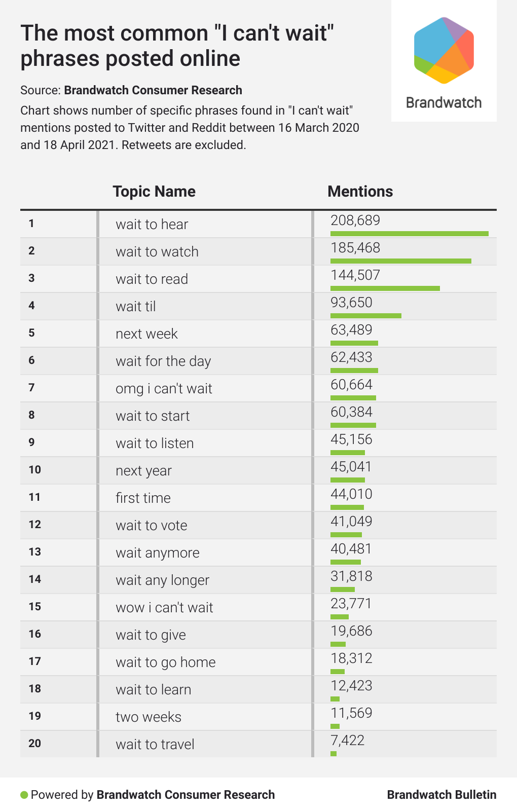Click Brandwatch Bulletin in the footer
Screen dimensions: 517x812
click(441, 795)
